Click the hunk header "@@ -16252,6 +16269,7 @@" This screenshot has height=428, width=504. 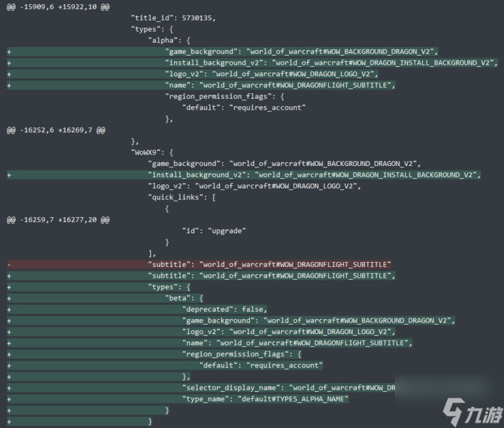point(56,131)
